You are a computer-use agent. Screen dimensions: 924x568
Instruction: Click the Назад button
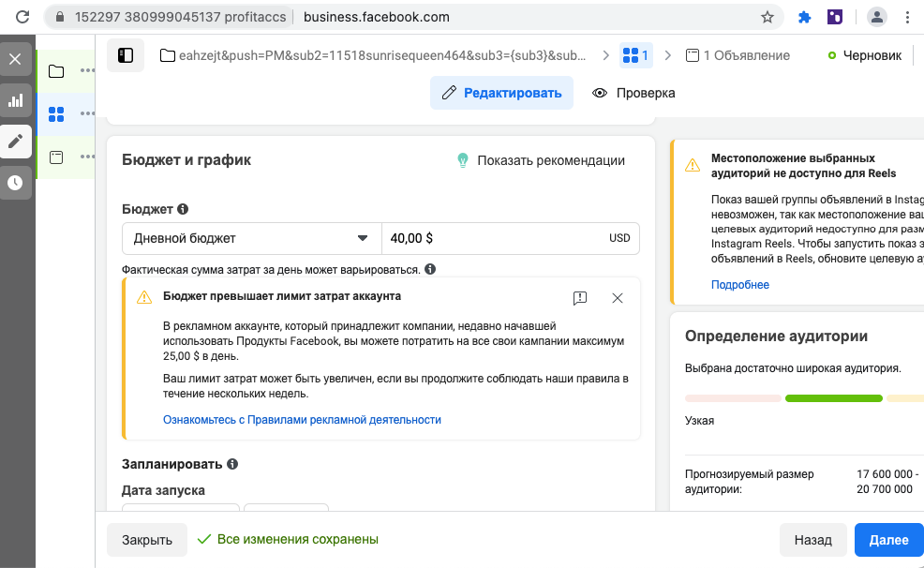pos(812,540)
